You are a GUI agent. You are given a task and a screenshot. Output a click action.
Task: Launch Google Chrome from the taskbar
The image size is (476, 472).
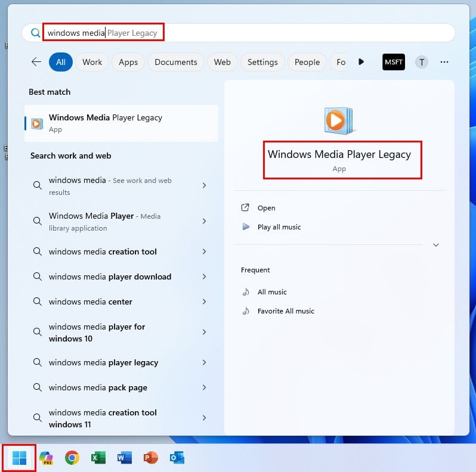72,458
